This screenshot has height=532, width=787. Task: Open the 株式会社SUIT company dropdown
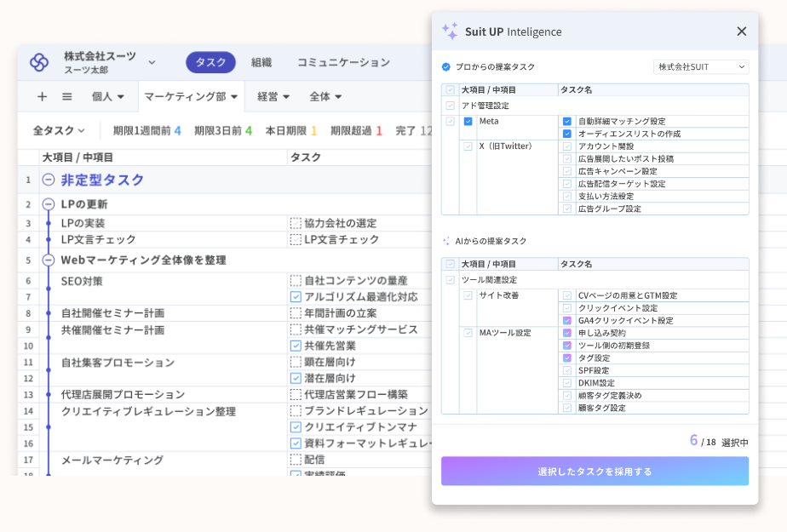coord(700,66)
